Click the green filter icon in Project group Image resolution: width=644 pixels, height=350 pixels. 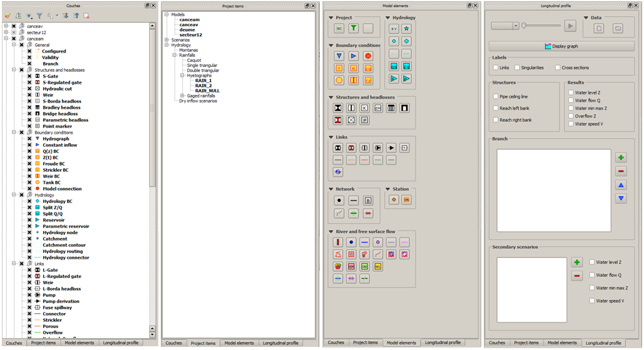pos(354,28)
